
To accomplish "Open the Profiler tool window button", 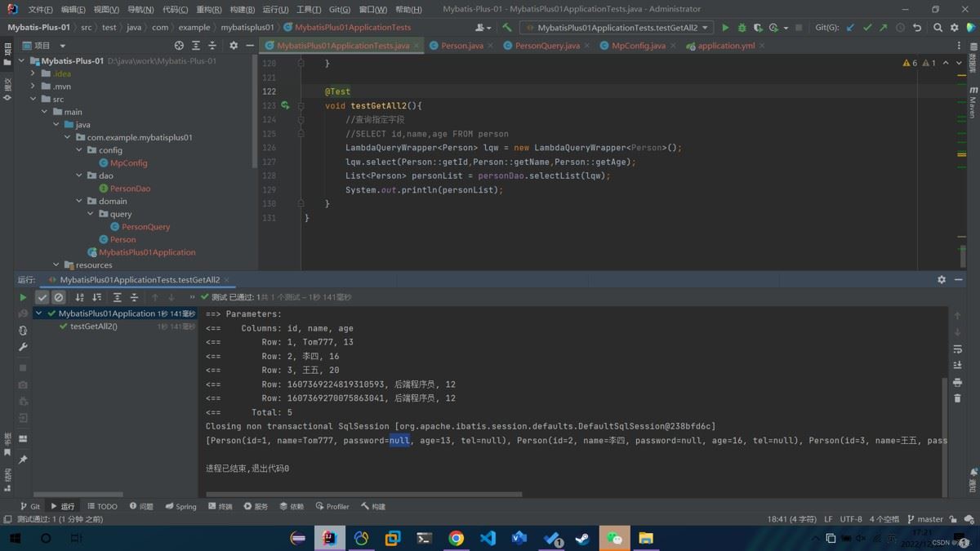I will [x=332, y=506].
